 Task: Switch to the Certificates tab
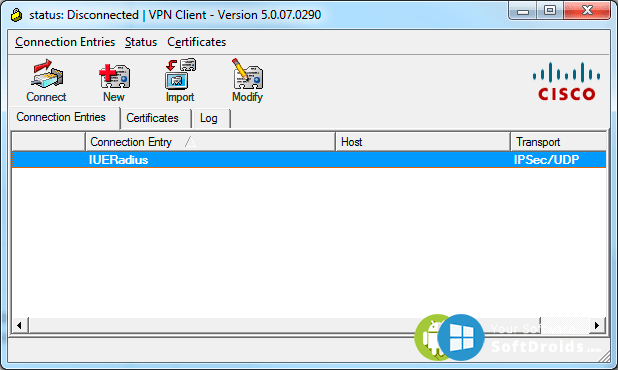pyautogui.click(x=153, y=118)
